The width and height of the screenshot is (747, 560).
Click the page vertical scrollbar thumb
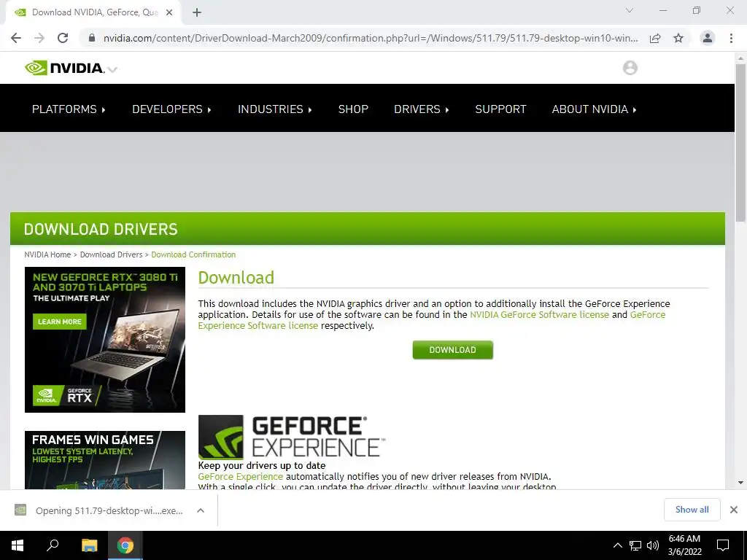(x=740, y=143)
